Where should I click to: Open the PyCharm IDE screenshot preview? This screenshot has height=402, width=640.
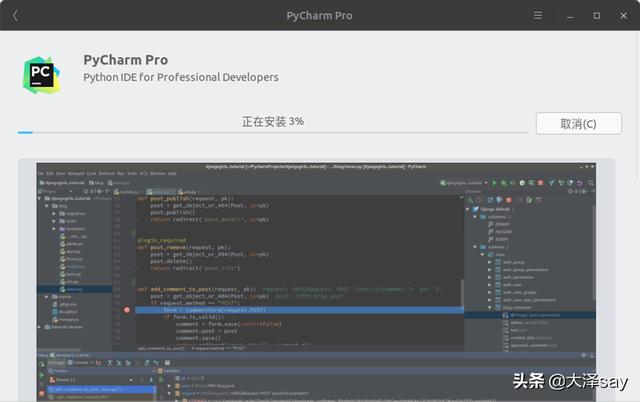click(x=316, y=282)
